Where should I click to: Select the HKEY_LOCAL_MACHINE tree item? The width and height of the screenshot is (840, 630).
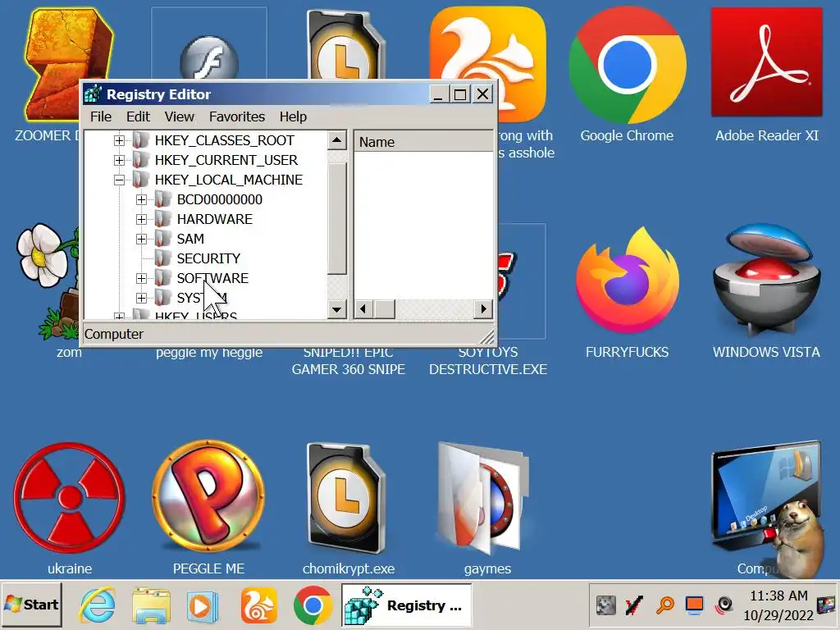(229, 180)
